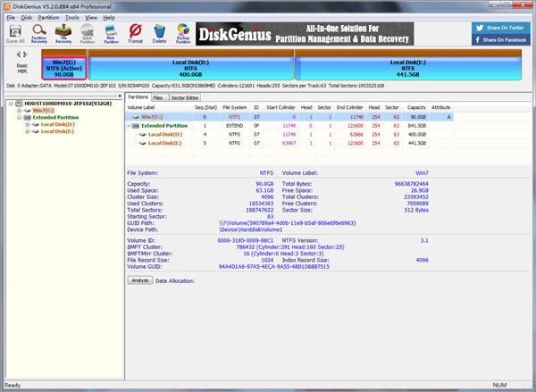Click the Format toolbar icon
536x392 pixels.
tap(136, 34)
